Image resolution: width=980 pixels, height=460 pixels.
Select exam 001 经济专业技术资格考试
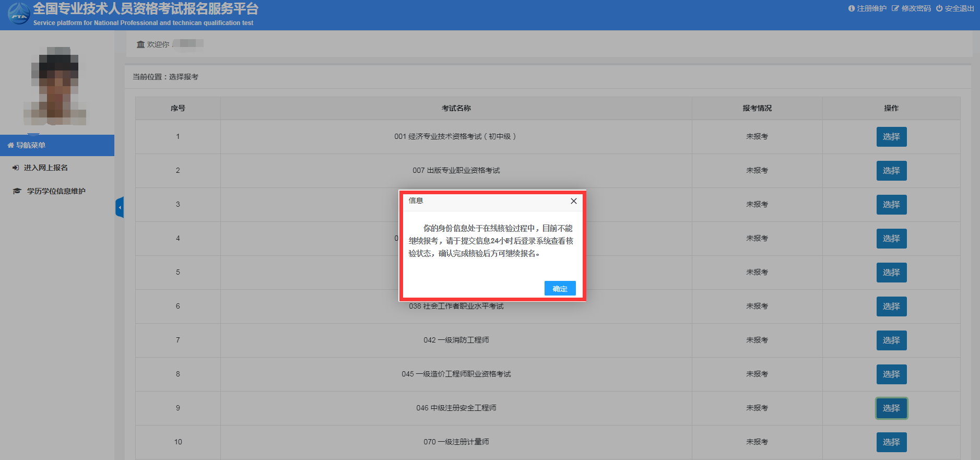(891, 137)
